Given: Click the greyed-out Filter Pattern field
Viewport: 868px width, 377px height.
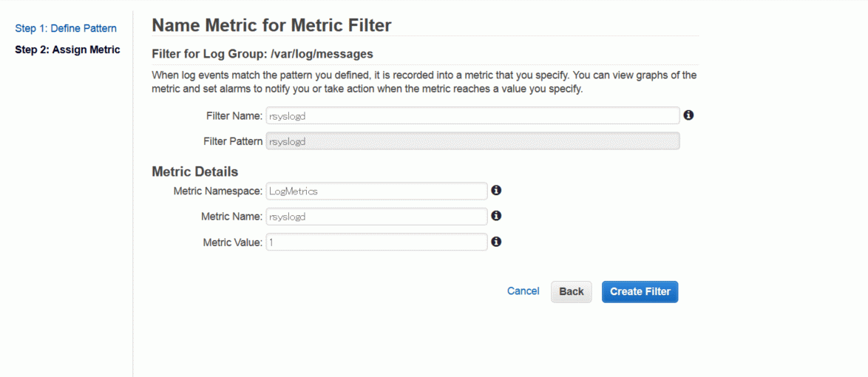Looking at the screenshot, I should click(x=472, y=141).
